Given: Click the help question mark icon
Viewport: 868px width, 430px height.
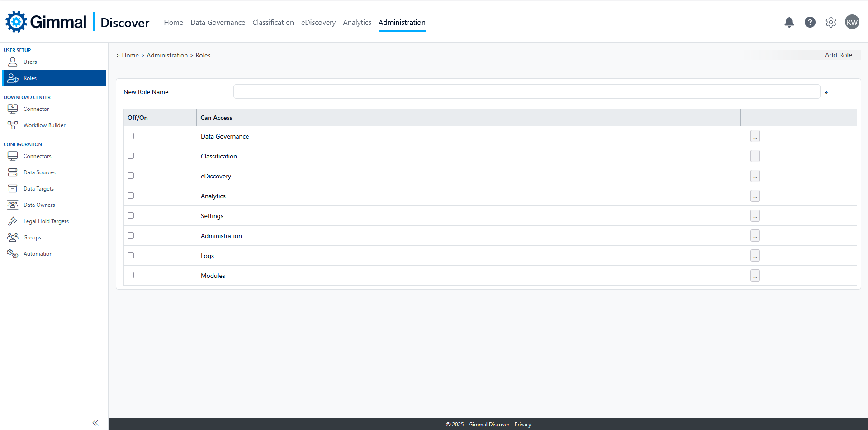Looking at the screenshot, I should coord(810,22).
